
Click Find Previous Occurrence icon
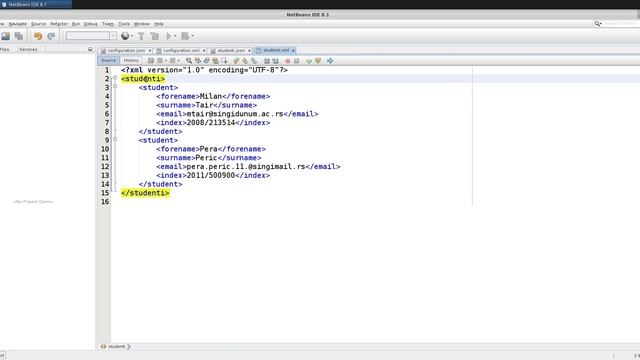[x=198, y=61]
